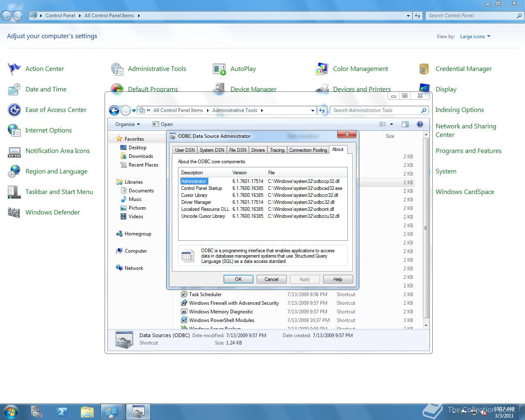Open Region and Language globe icon
The height and width of the screenshot is (420, 525).
click(14, 171)
